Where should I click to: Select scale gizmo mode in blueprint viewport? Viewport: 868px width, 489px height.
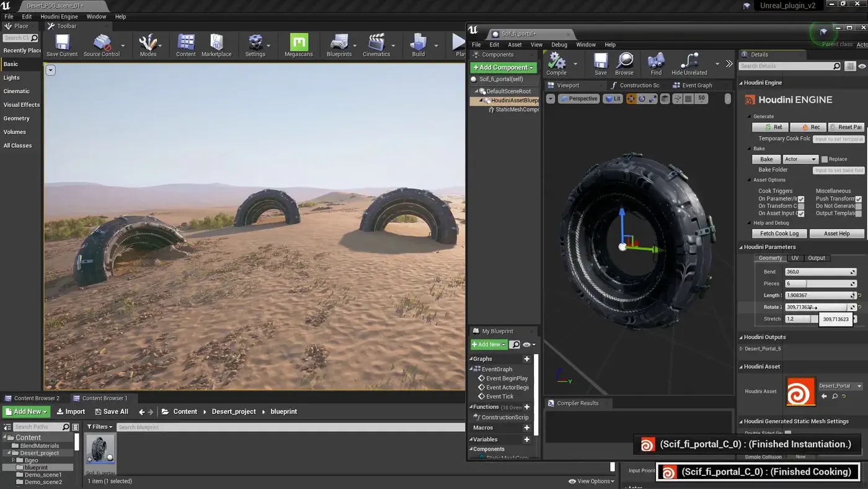click(653, 99)
